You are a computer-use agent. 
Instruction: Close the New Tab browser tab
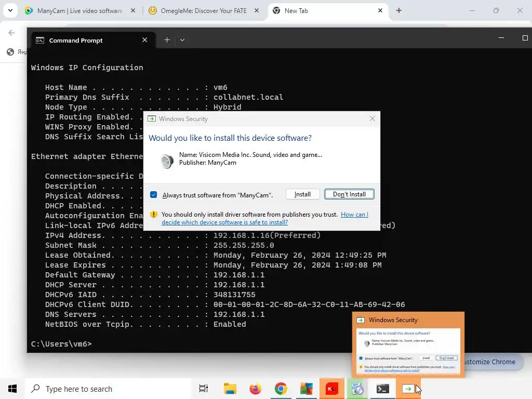(380, 11)
